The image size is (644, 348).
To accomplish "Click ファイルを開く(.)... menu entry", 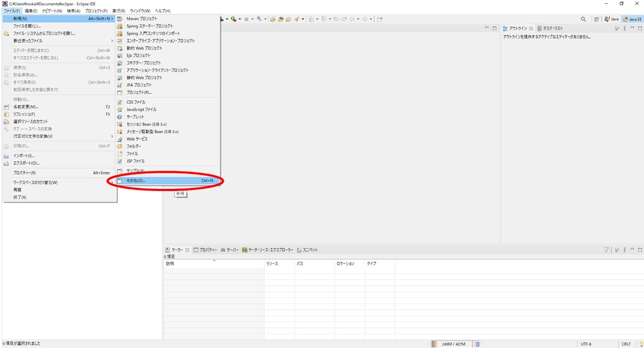I will pos(59,26).
